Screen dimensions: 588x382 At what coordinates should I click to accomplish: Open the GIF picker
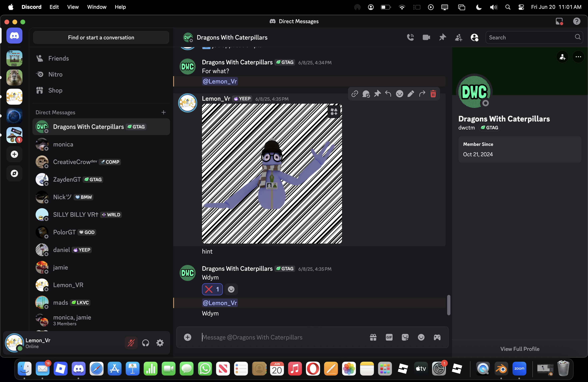click(389, 337)
